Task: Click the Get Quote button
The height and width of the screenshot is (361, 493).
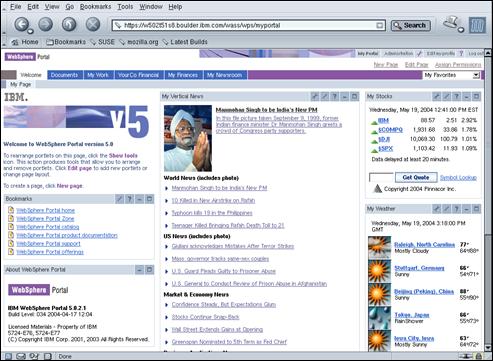Action: (x=416, y=177)
